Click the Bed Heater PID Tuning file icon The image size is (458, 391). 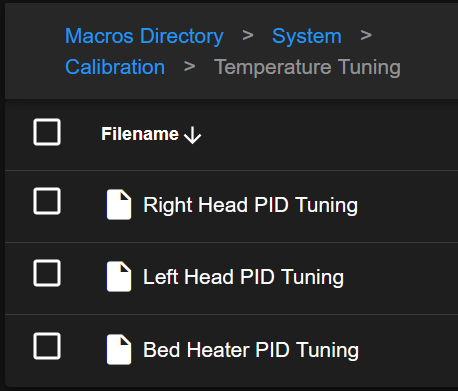(x=119, y=349)
